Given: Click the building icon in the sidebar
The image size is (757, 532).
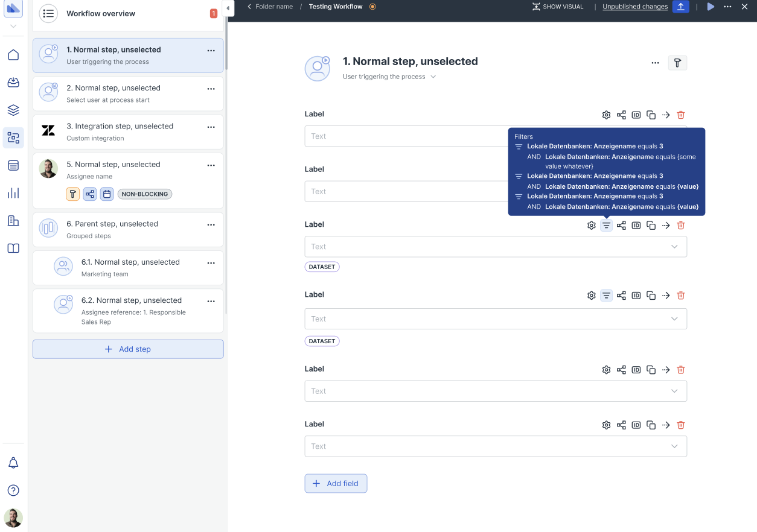Looking at the screenshot, I should pos(13,221).
